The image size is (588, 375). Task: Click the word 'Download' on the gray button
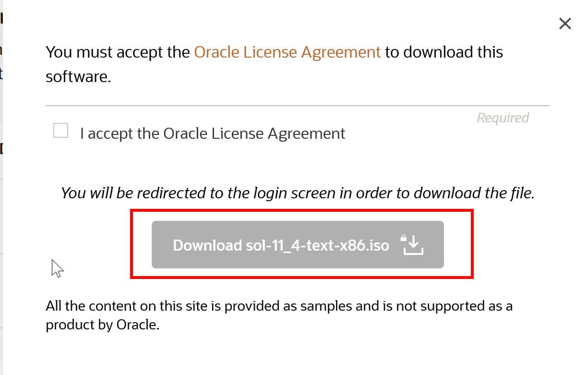204,245
